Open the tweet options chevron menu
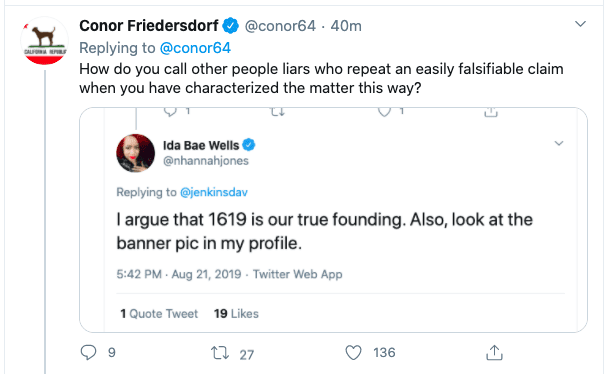Viewport: 614px width, 374px height. point(580,24)
